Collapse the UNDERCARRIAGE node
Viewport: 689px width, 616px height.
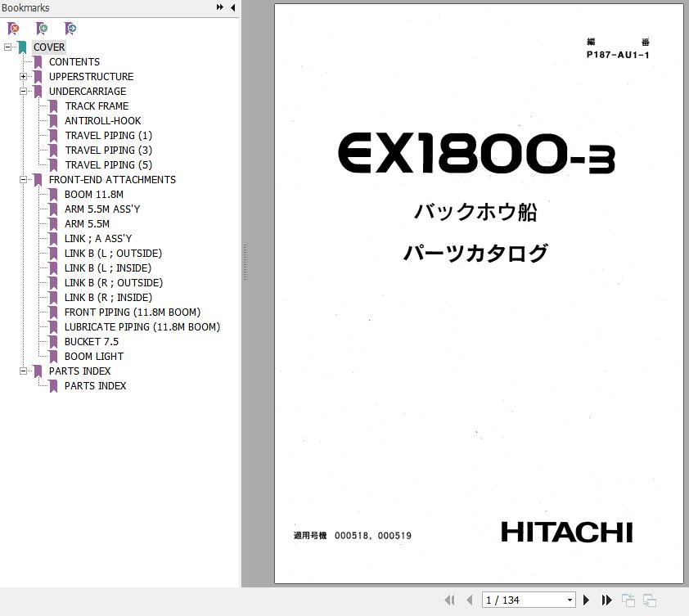(23, 92)
